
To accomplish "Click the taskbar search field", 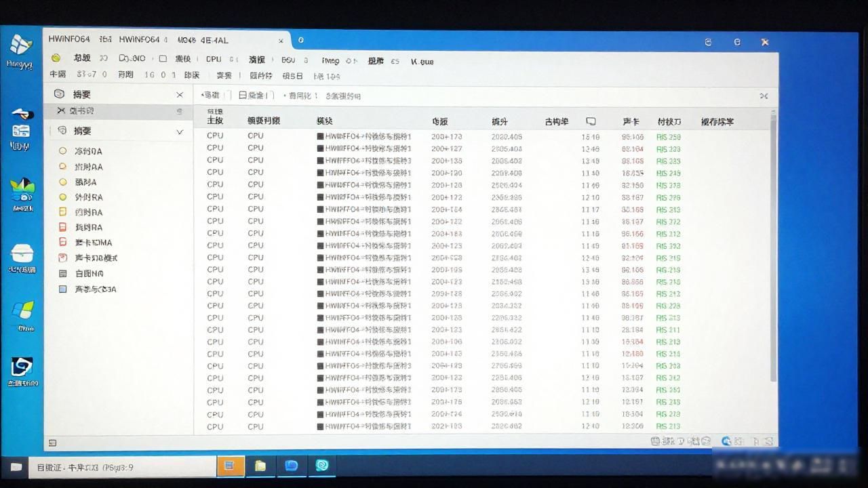I will pos(123,467).
